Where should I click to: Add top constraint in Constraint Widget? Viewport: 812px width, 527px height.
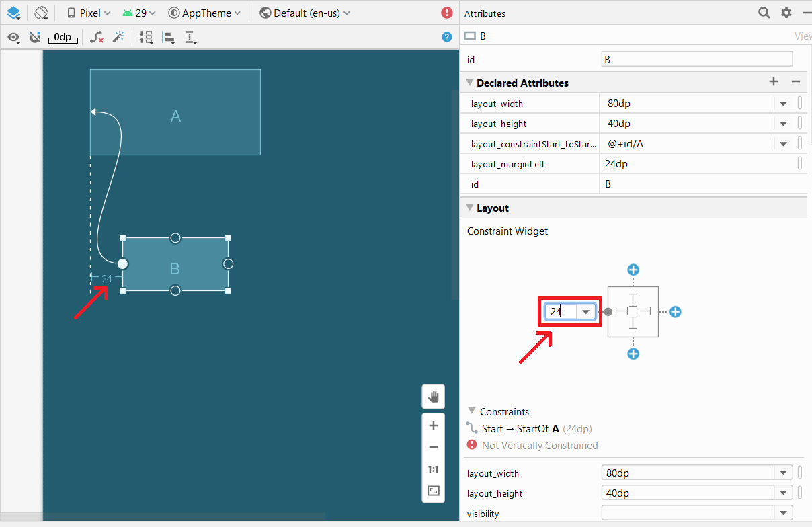coord(633,270)
